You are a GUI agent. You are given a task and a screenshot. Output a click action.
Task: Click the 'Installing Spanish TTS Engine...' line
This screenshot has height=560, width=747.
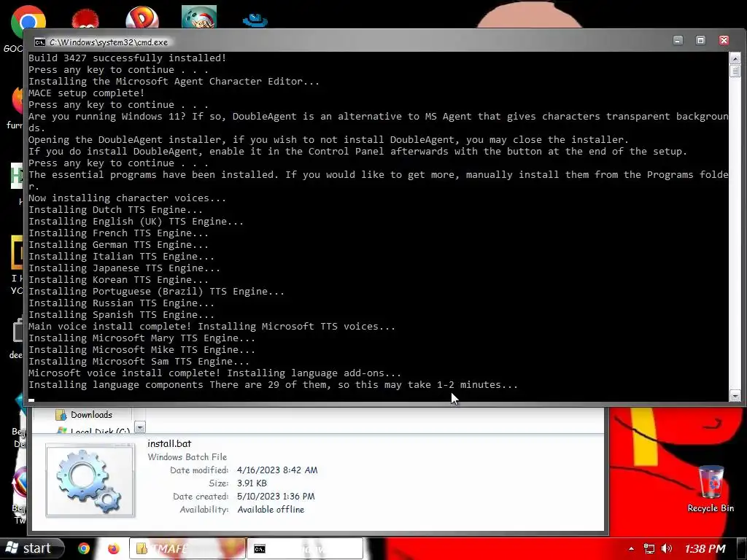click(x=121, y=315)
